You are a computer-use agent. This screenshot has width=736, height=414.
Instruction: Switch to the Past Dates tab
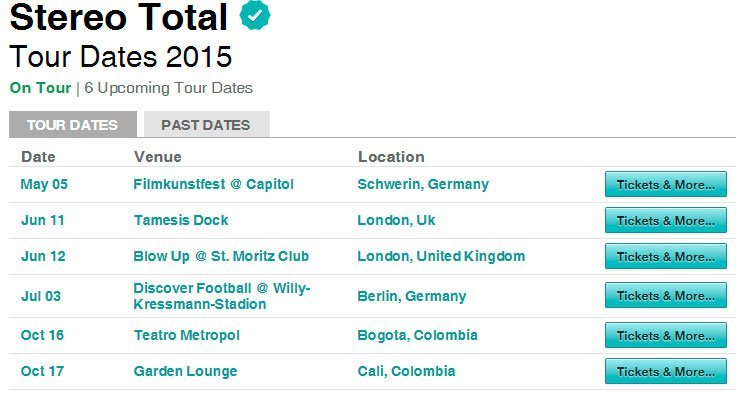point(206,125)
